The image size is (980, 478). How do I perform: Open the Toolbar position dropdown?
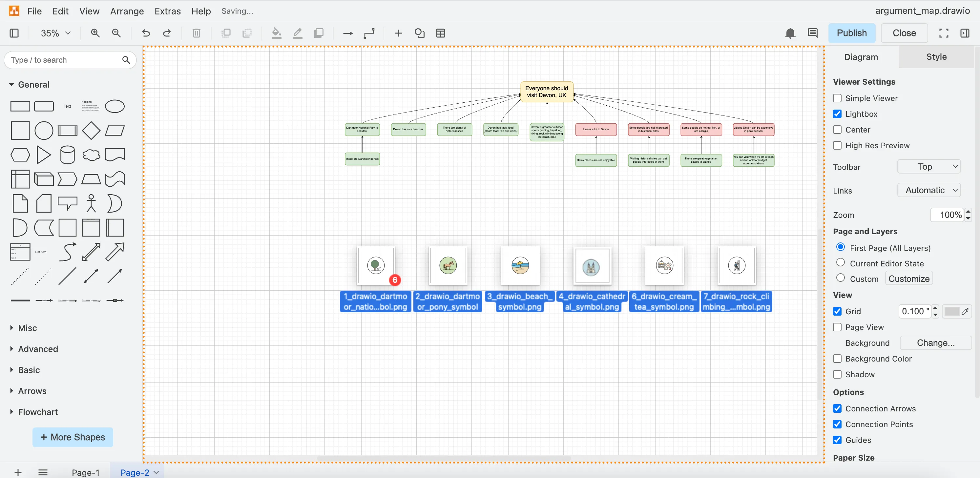tap(928, 167)
